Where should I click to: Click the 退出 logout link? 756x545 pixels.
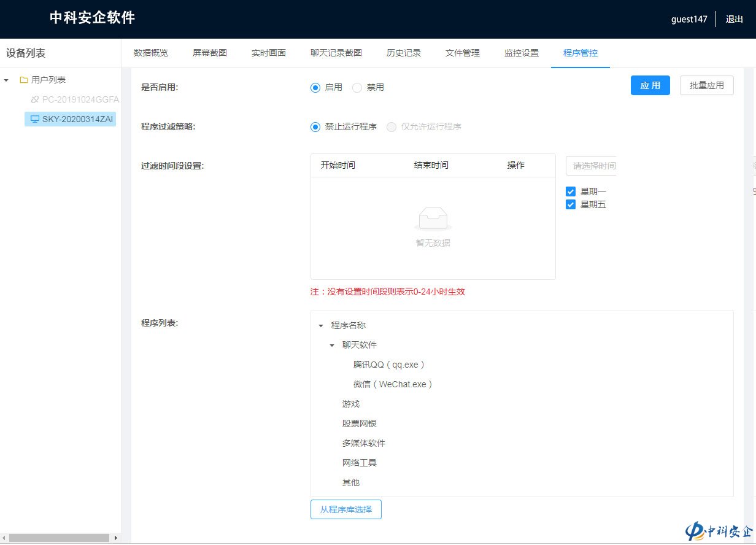tap(735, 19)
